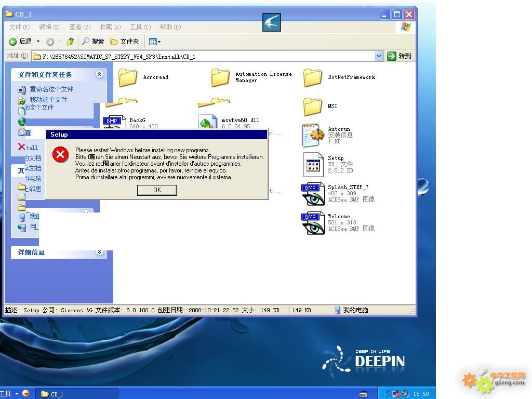This screenshot has height=399, width=532.
Task: Toggle the Folders (文件夹) pane
Action: pyautogui.click(x=125, y=42)
